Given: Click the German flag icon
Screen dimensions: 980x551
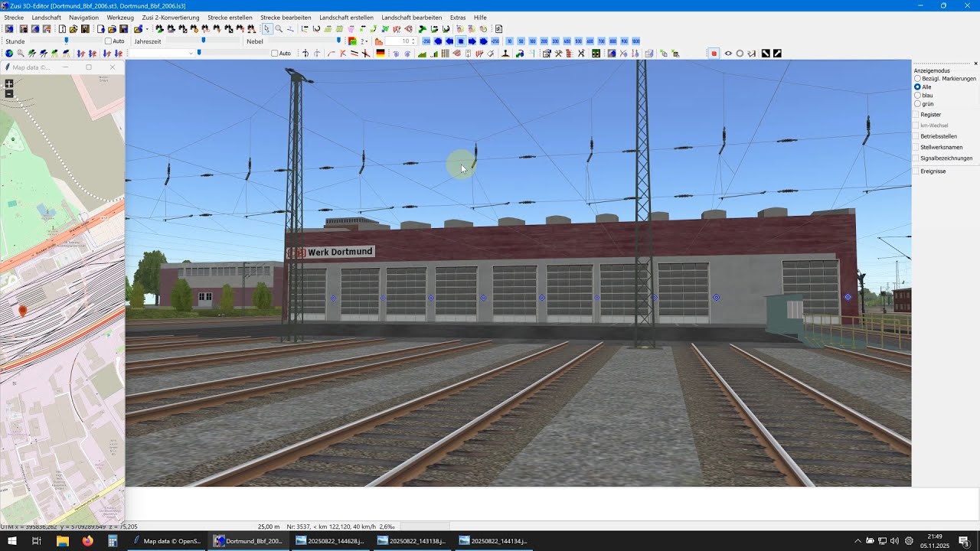Looking at the screenshot, I should (x=380, y=54).
